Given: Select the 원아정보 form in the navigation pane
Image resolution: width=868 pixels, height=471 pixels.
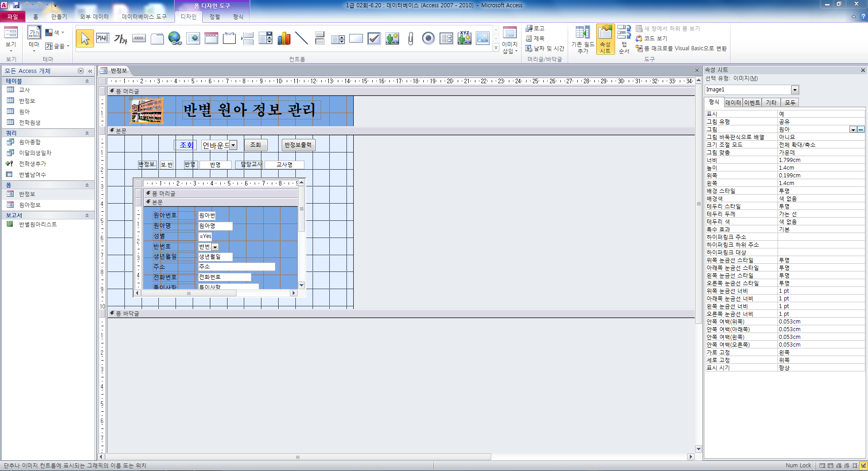Looking at the screenshot, I should pos(30,205).
